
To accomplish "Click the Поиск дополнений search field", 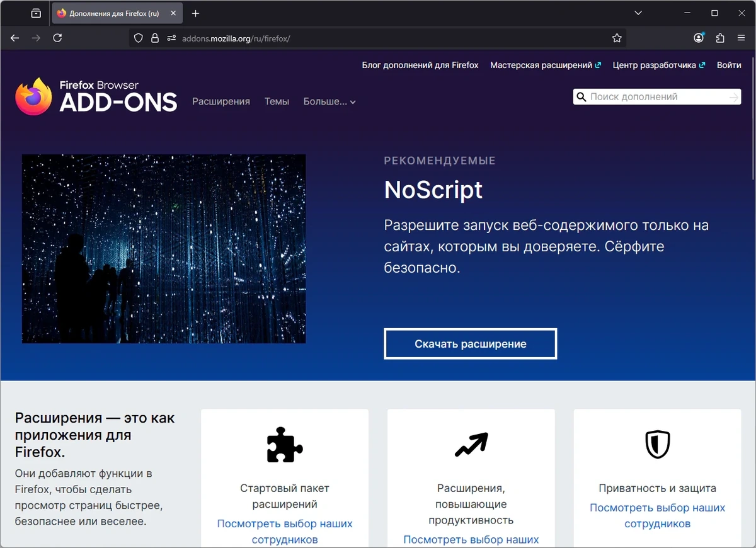I will [x=657, y=97].
